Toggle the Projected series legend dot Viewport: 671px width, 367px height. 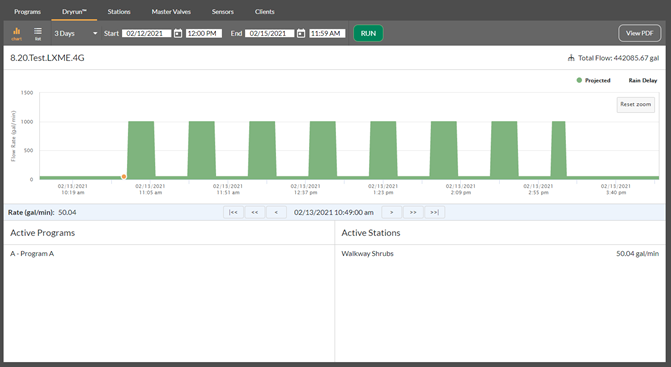[579, 80]
